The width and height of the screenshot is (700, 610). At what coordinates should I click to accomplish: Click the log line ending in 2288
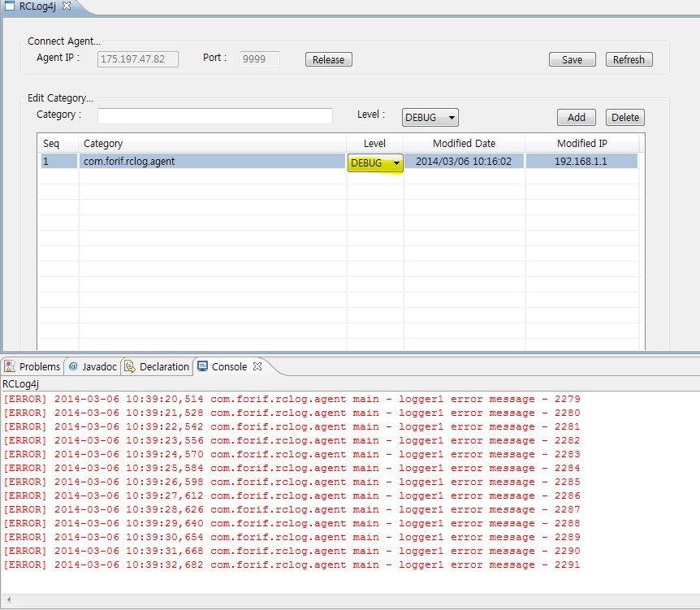pyautogui.click(x=292, y=524)
